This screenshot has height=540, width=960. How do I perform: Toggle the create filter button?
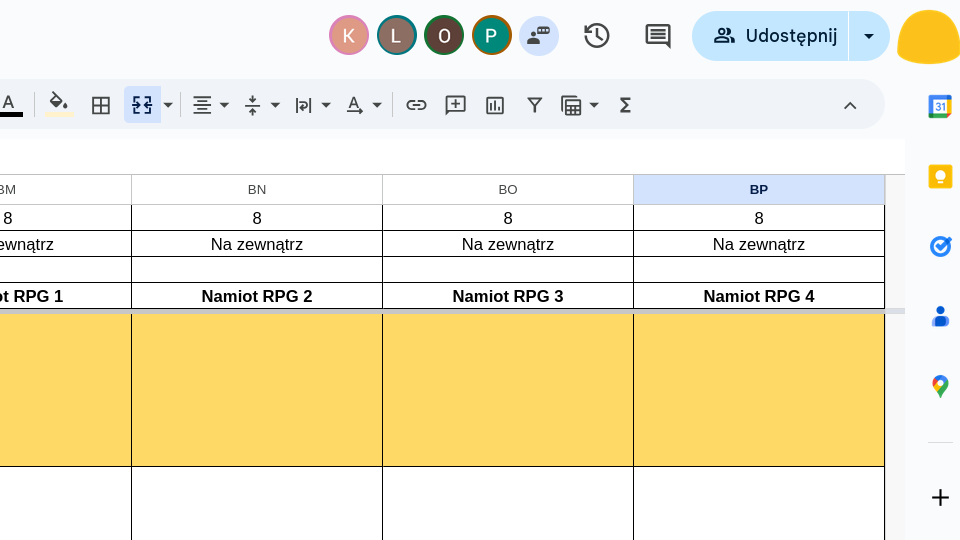point(535,105)
